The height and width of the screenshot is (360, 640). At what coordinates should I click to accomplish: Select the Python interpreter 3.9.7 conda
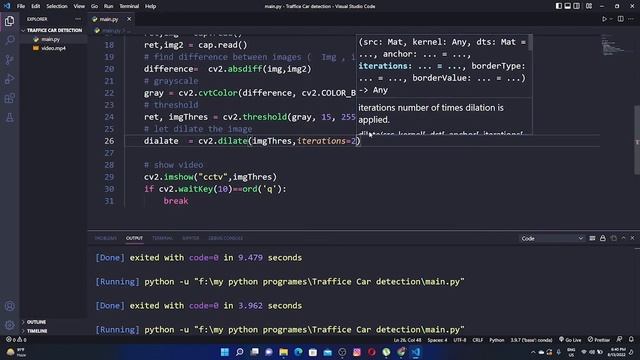tap(531, 340)
